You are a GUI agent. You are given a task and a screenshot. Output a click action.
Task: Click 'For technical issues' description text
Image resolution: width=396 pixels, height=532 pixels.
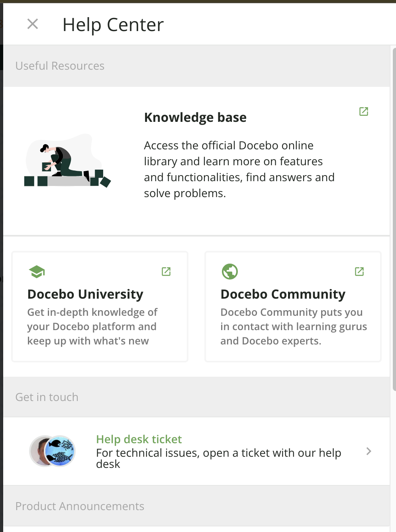(x=219, y=458)
